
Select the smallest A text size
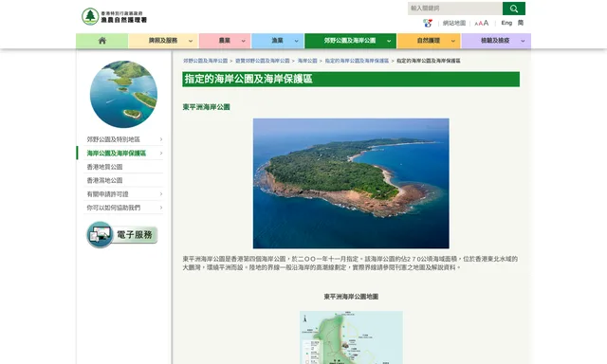click(476, 24)
